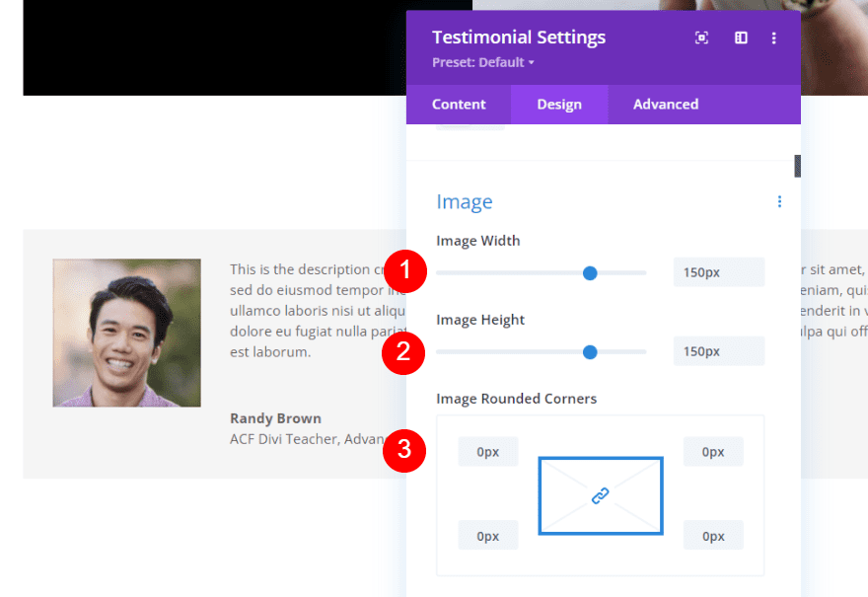Collapse the Image settings section
This screenshot has height=597, width=868.
[x=465, y=201]
